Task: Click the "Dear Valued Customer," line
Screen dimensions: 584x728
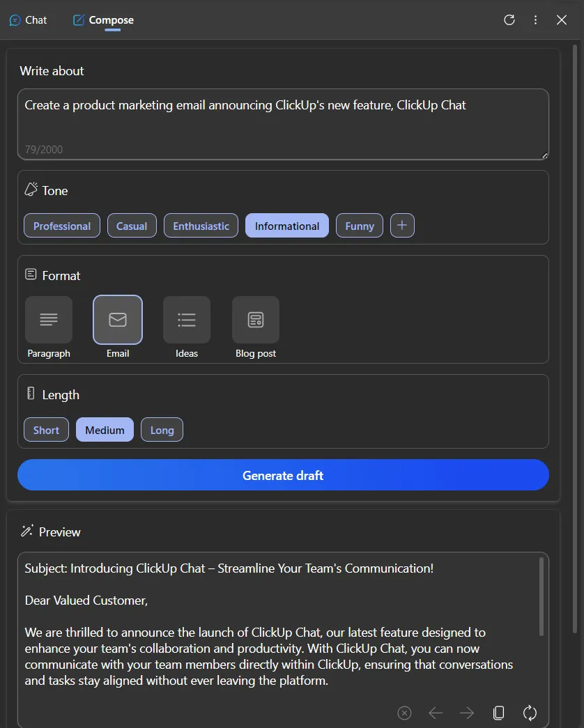Action: [86, 601]
